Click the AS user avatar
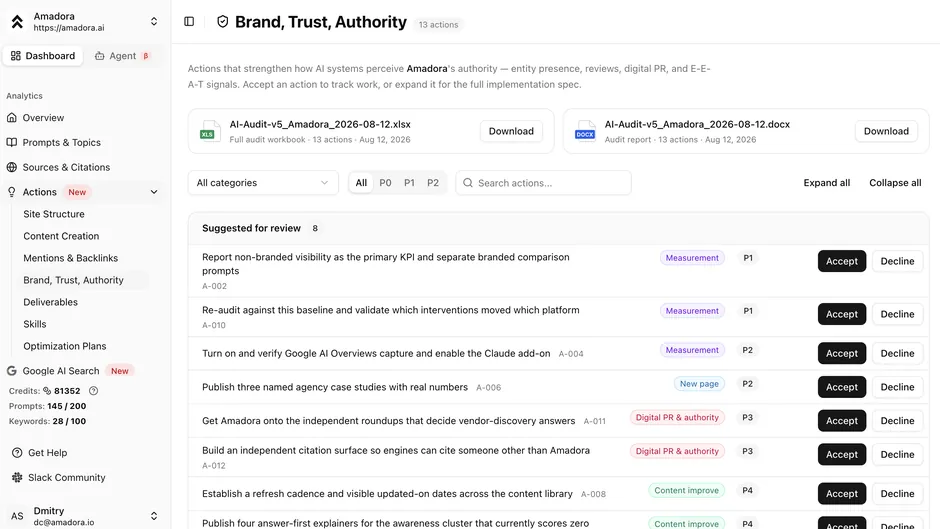 (17, 516)
